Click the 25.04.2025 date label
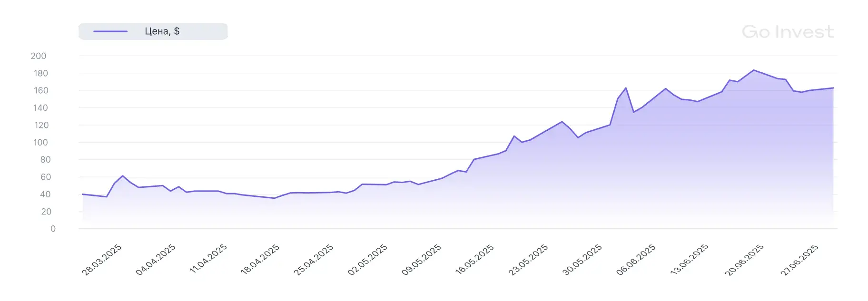 point(313,260)
